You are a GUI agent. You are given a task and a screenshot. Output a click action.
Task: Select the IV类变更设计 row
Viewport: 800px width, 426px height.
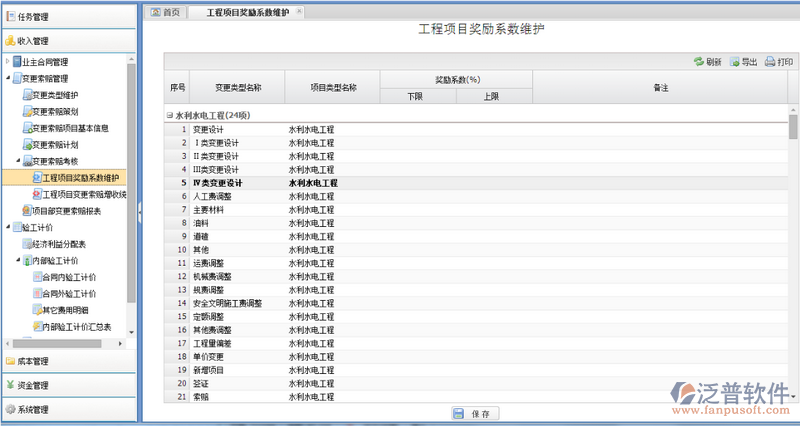(218, 184)
